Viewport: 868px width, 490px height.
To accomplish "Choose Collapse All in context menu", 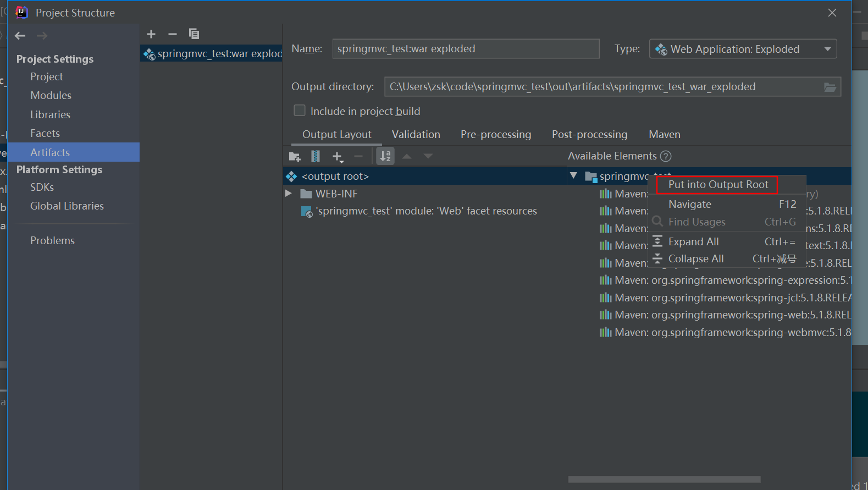I will coord(727,259).
